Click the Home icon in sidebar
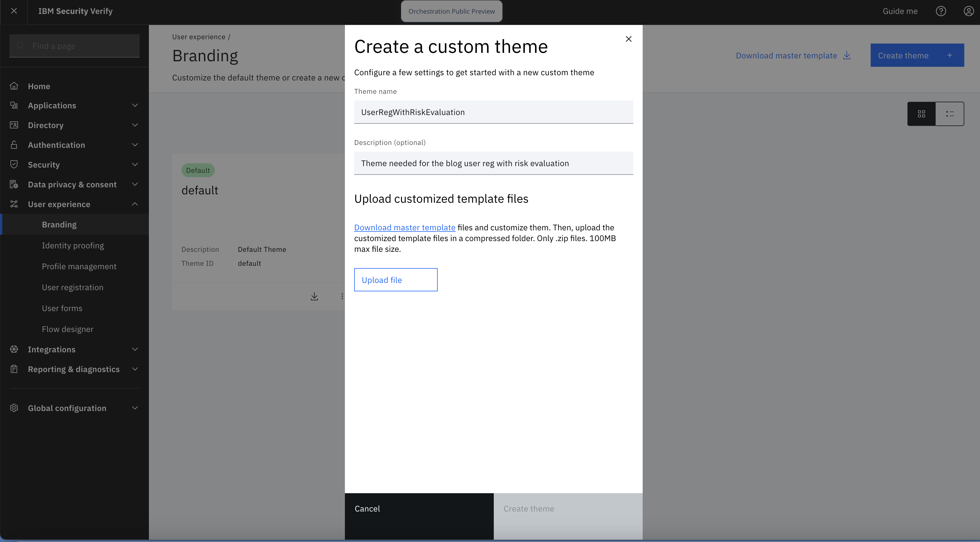Screen dimensions: 980x542 coord(14,86)
